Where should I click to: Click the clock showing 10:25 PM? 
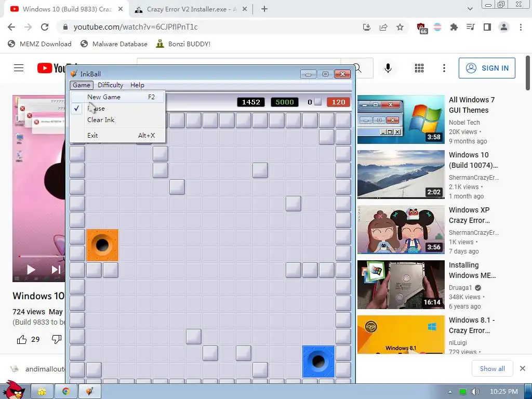click(x=504, y=392)
